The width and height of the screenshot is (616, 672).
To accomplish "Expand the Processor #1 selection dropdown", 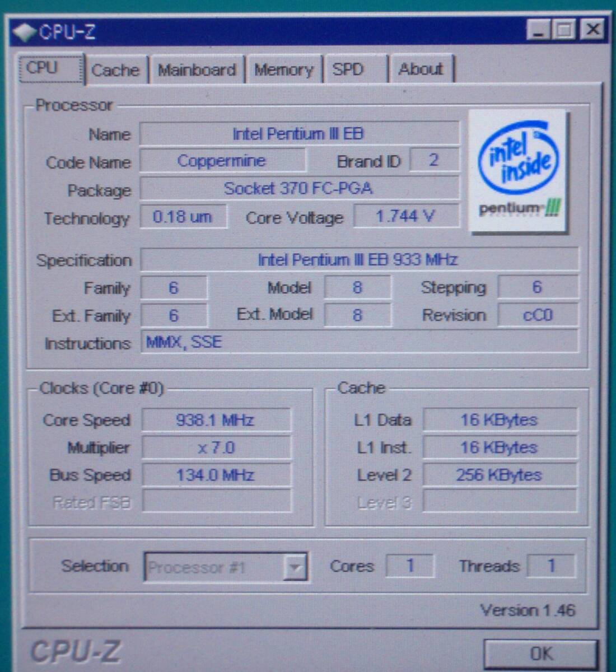I will pos(295,567).
